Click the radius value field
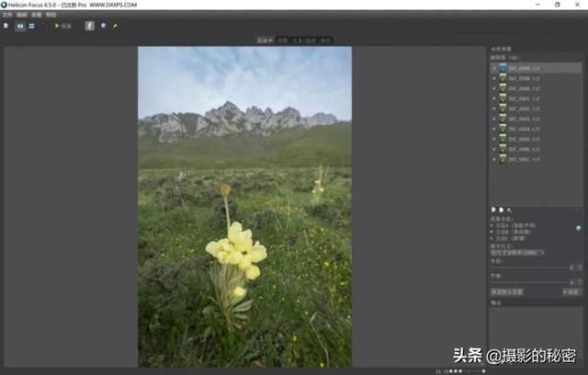 pyautogui.click(x=575, y=267)
